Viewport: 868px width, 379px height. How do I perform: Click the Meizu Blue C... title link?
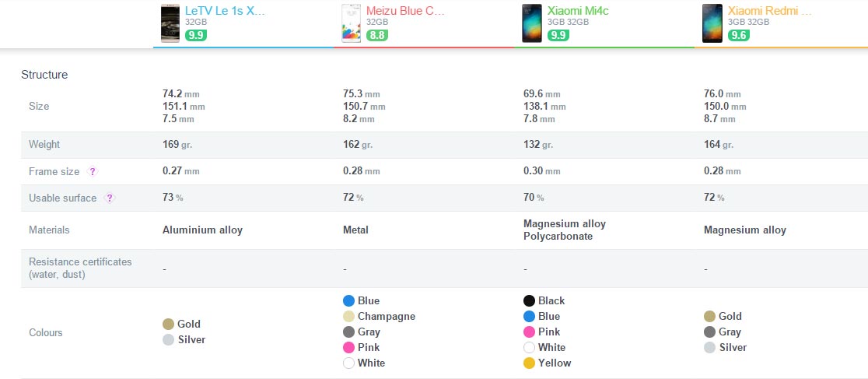tap(405, 11)
